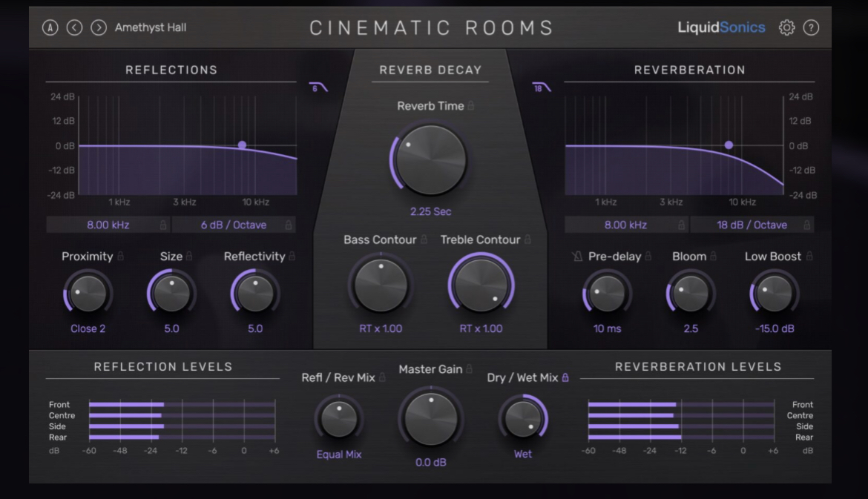Click the Equal Mix value

pyautogui.click(x=339, y=455)
